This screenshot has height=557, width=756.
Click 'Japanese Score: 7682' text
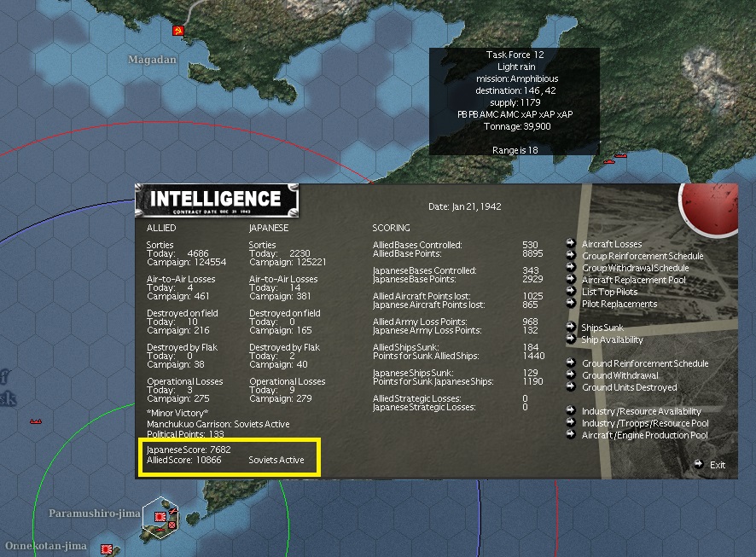(189, 450)
